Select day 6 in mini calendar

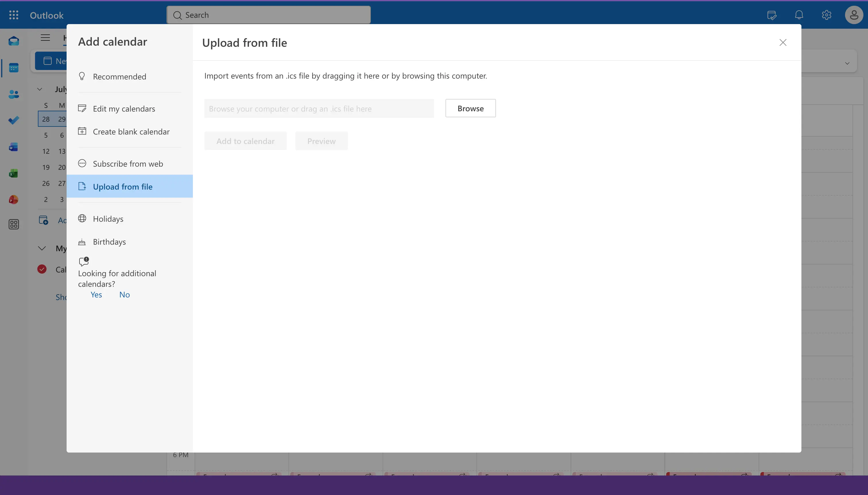point(62,135)
